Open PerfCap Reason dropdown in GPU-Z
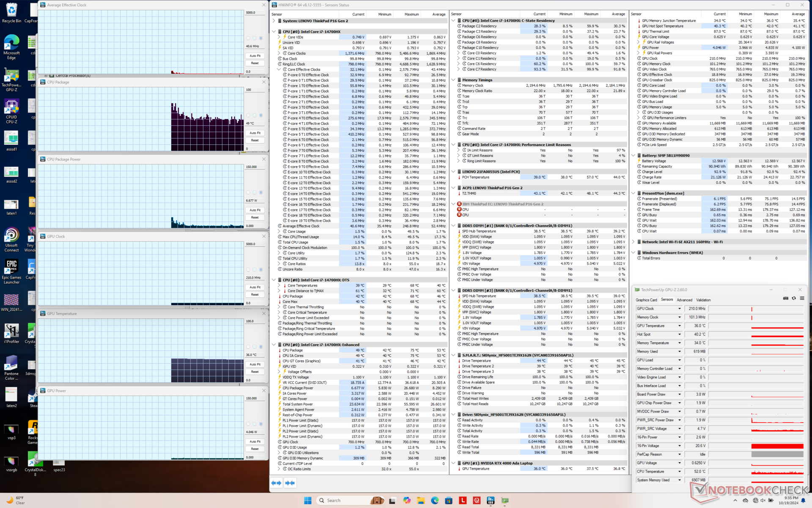 click(679, 455)
